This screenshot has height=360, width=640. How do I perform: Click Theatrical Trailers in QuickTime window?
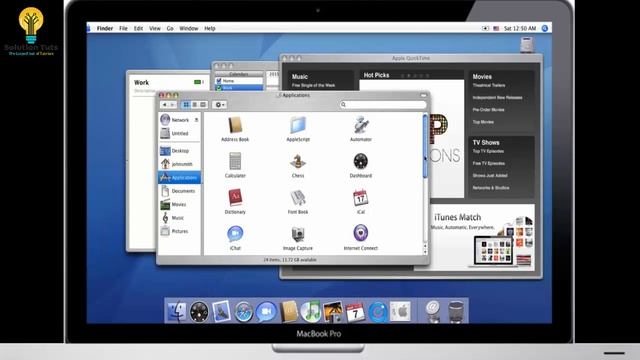(x=489, y=85)
